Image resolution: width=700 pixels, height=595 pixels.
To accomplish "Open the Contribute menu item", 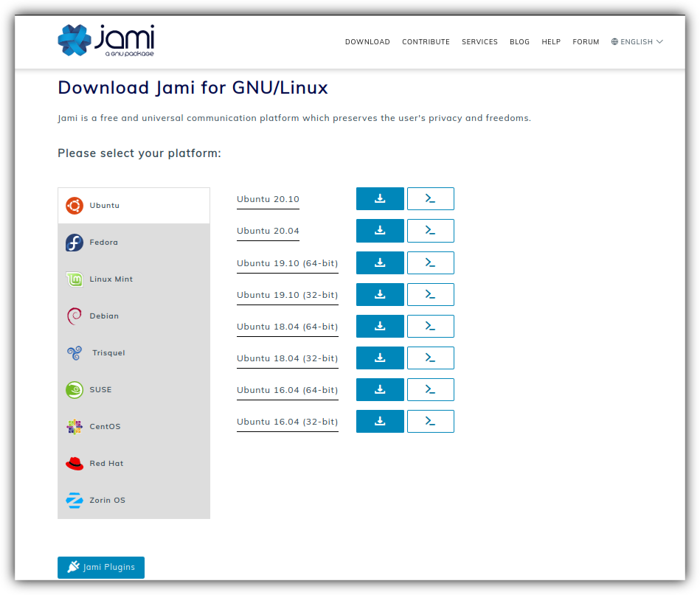I will 426,41.
